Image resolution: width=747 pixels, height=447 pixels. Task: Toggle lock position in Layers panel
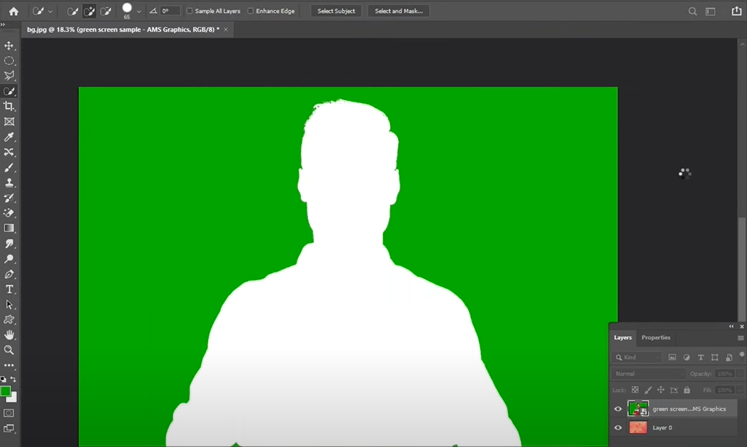click(661, 390)
